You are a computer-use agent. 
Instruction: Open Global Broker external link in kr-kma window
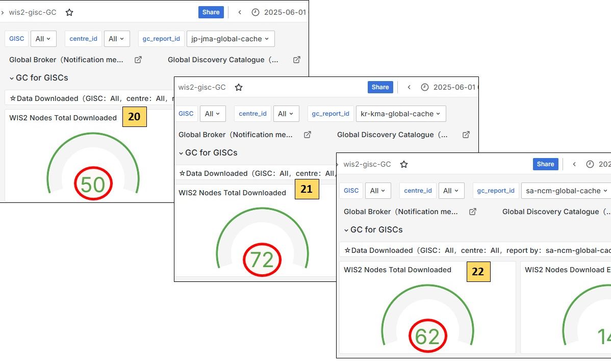pyautogui.click(x=308, y=135)
